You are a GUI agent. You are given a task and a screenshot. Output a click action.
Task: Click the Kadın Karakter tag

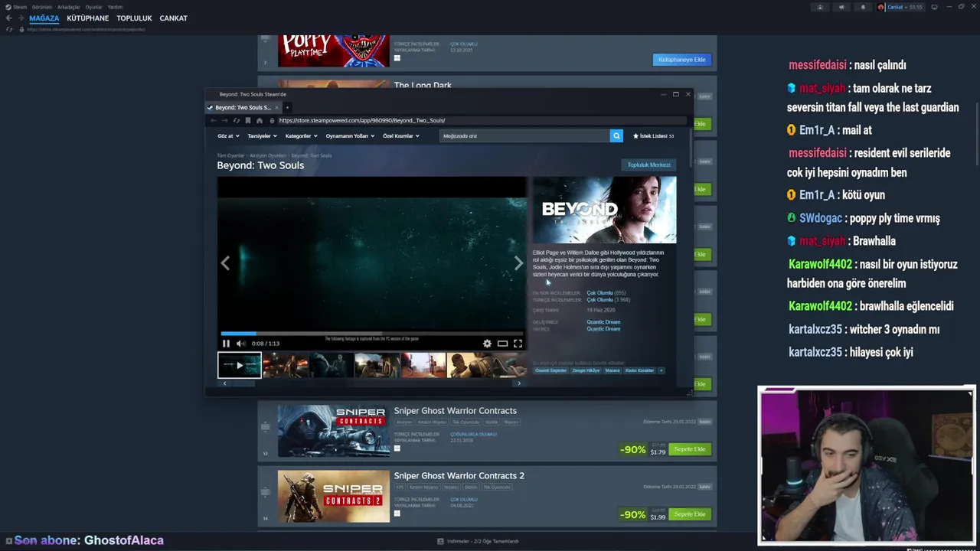pos(639,370)
